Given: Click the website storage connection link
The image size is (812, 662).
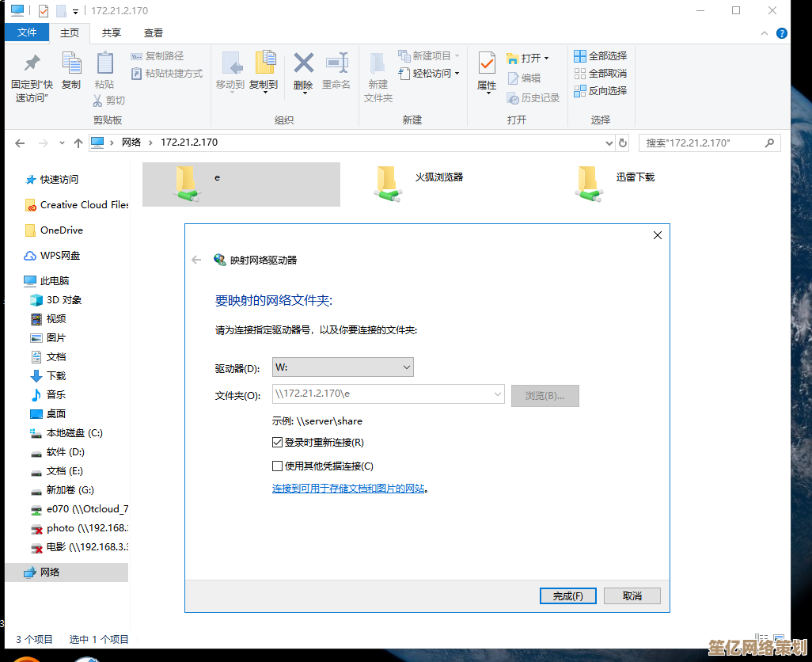Looking at the screenshot, I should (348, 489).
